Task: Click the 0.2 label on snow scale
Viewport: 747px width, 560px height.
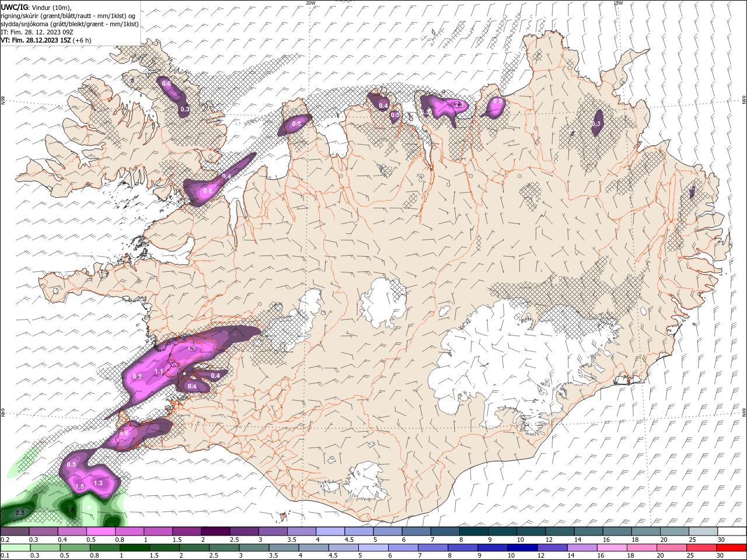Action: (x=4, y=540)
